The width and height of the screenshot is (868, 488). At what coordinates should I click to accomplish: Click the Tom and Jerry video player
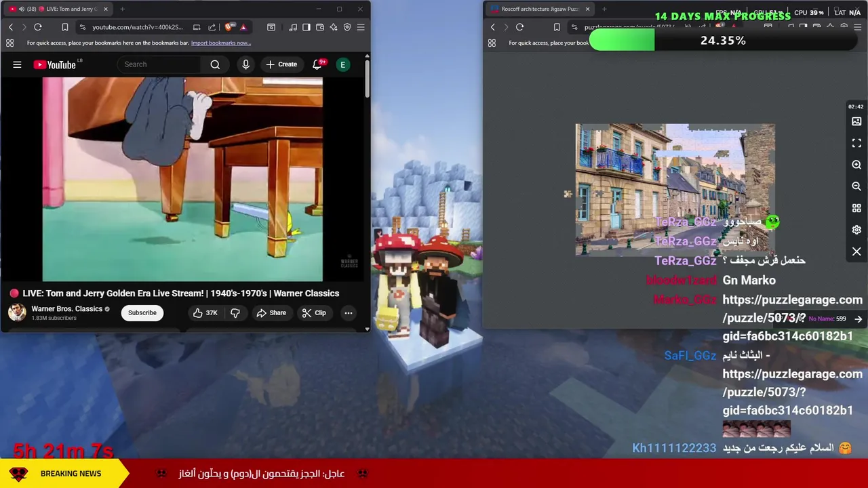click(x=182, y=179)
